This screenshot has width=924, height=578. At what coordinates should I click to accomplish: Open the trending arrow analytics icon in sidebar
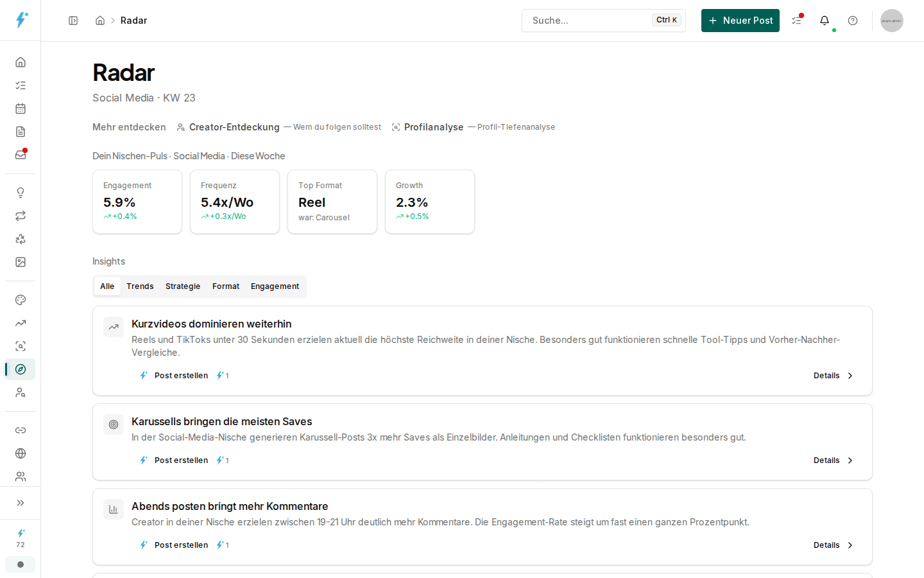coord(21,323)
